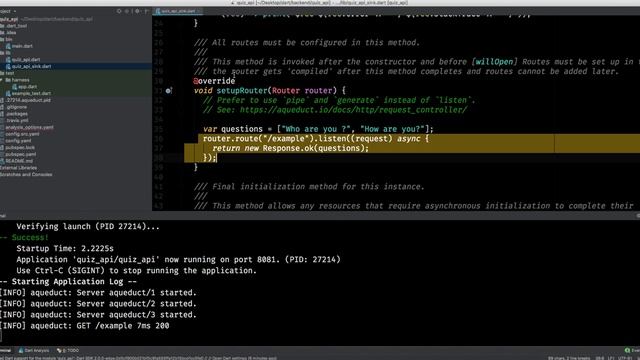This screenshot has width=640, height=360.
Task: Select the quiz_api project root
Action: pyautogui.click(x=9, y=19)
